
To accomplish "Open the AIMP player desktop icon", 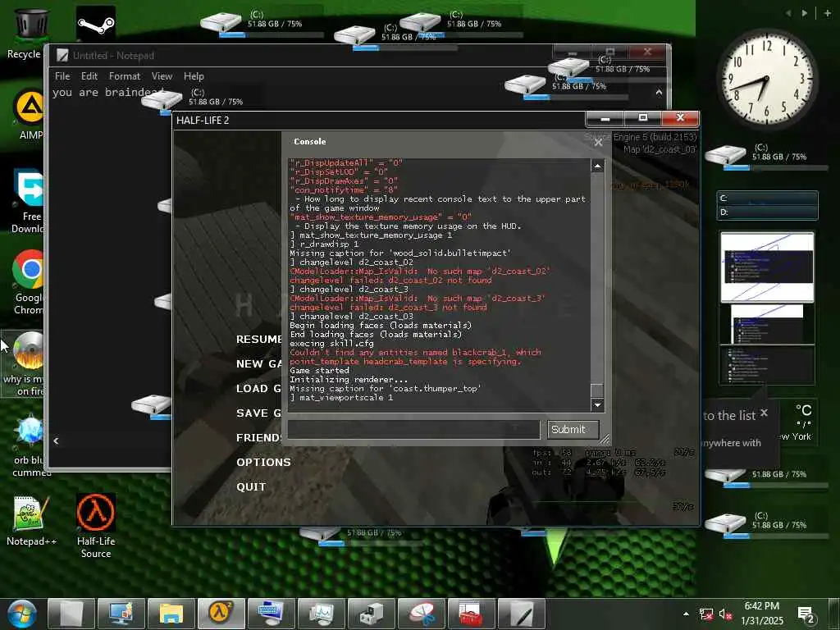I will pyautogui.click(x=30, y=115).
